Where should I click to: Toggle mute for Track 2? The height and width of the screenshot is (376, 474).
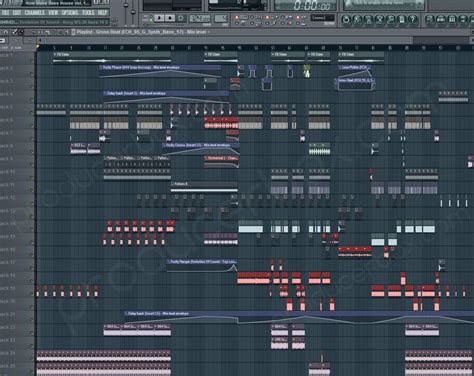point(31,73)
